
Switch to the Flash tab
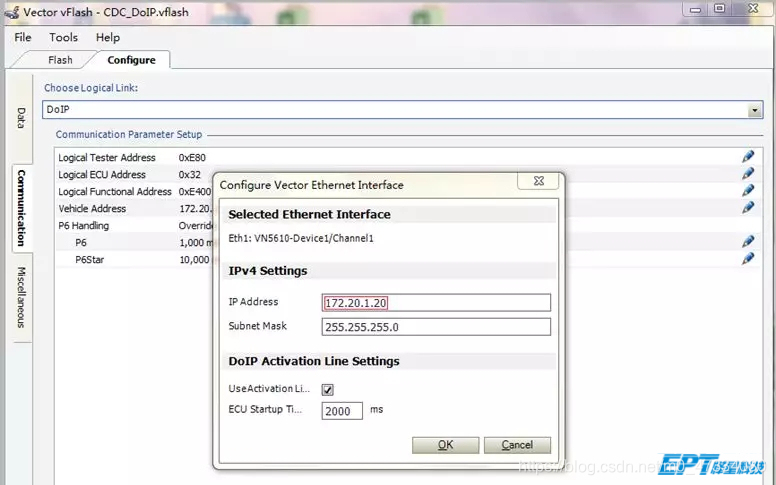pos(60,60)
